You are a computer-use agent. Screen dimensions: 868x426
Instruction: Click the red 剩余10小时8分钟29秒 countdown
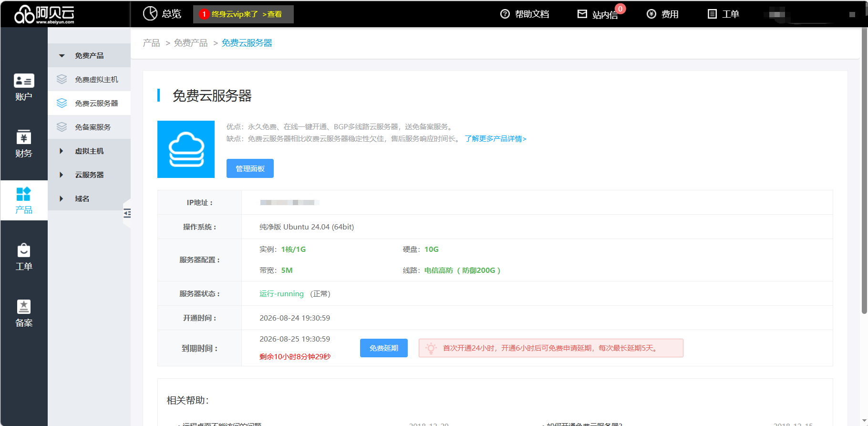pos(295,357)
